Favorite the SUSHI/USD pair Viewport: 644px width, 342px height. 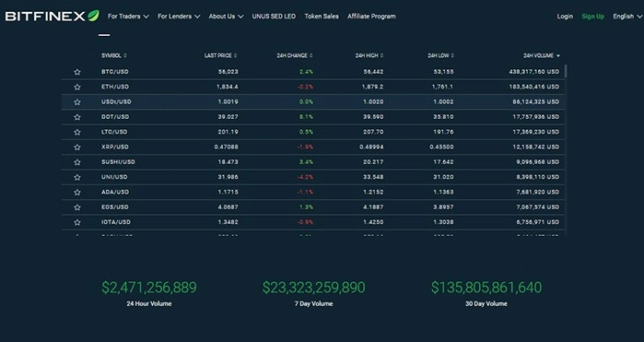point(77,162)
